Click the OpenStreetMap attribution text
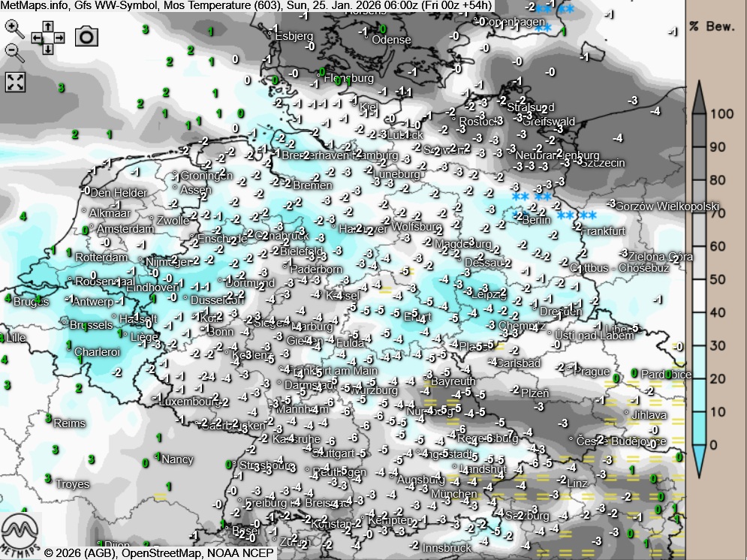Image resolution: width=747 pixels, height=560 pixels. coord(164,553)
